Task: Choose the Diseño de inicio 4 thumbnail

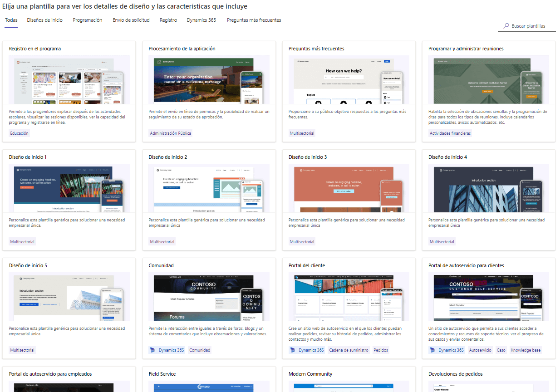Action: pos(489,188)
